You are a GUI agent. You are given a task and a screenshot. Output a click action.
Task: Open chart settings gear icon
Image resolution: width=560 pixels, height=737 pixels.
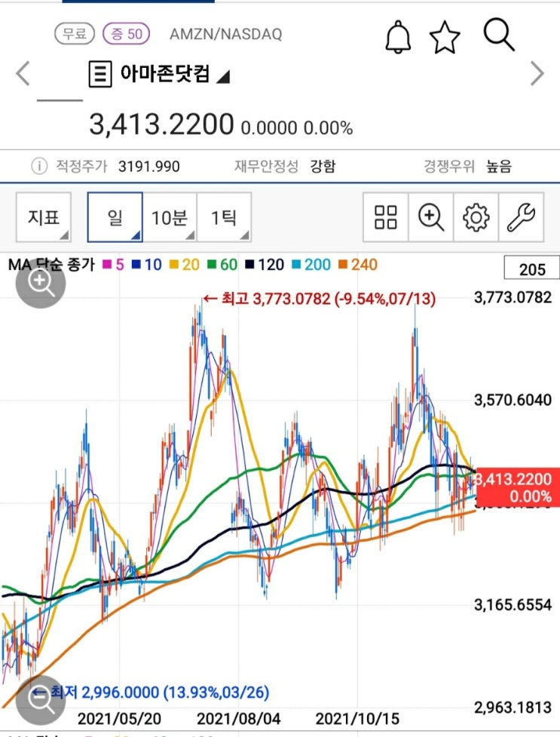pos(476,217)
